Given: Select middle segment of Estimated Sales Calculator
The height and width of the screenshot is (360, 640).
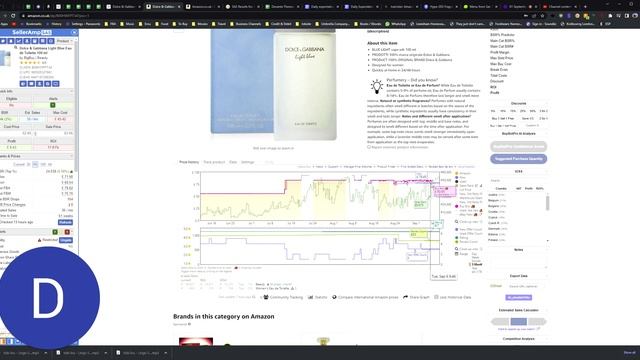Looking at the screenshot, I should tap(518, 322).
